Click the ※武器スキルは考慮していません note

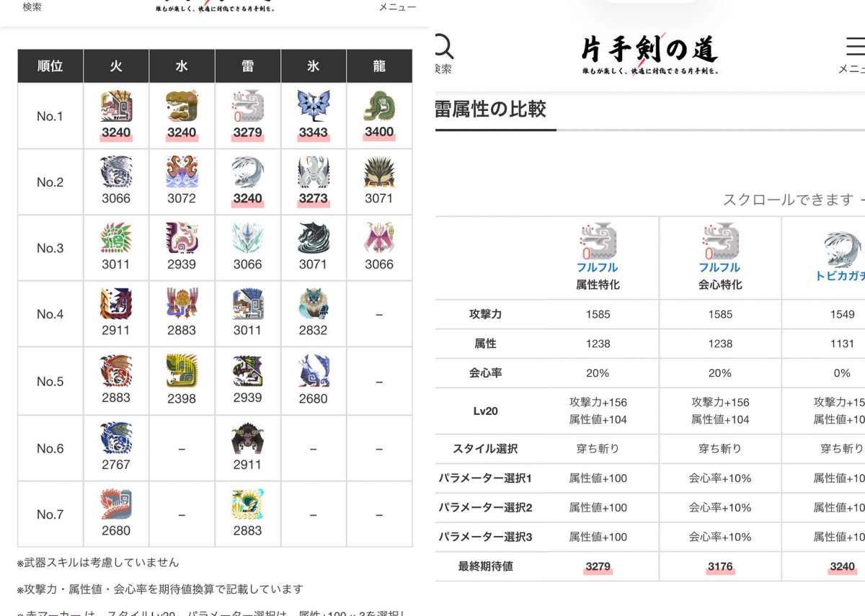pyautogui.click(x=98, y=562)
